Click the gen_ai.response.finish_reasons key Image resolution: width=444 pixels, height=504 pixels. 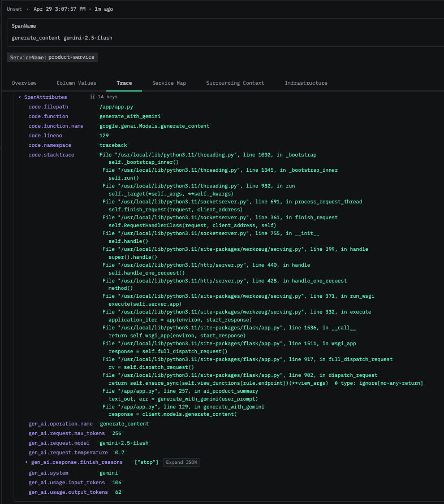pyautogui.click(x=77, y=462)
